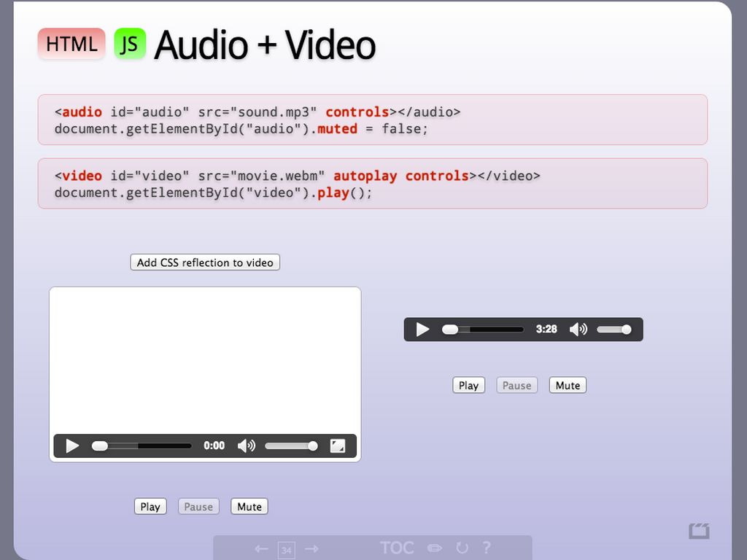
Task: Toggle the Mute button below the video
Action: (x=249, y=507)
